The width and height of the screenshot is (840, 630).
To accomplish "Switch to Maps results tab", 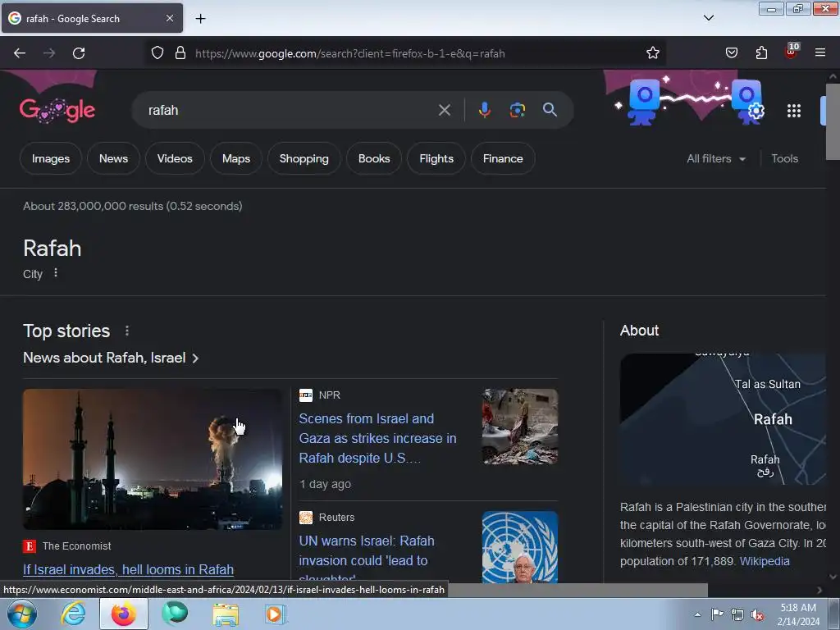I will (236, 158).
